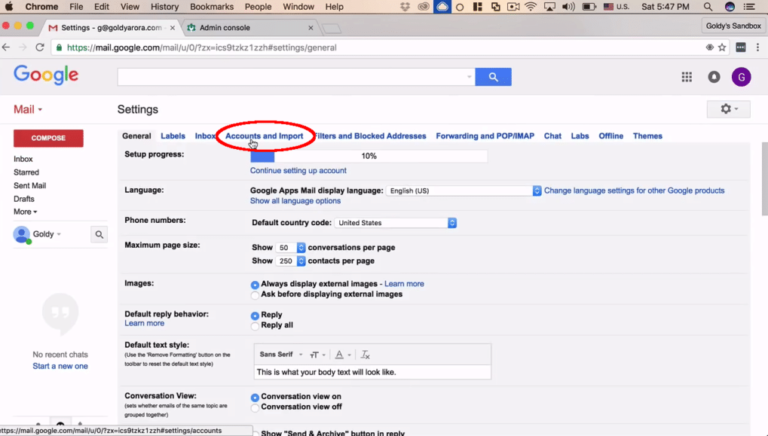Click the Wi-Fi icon in menu bar

click(530, 7)
